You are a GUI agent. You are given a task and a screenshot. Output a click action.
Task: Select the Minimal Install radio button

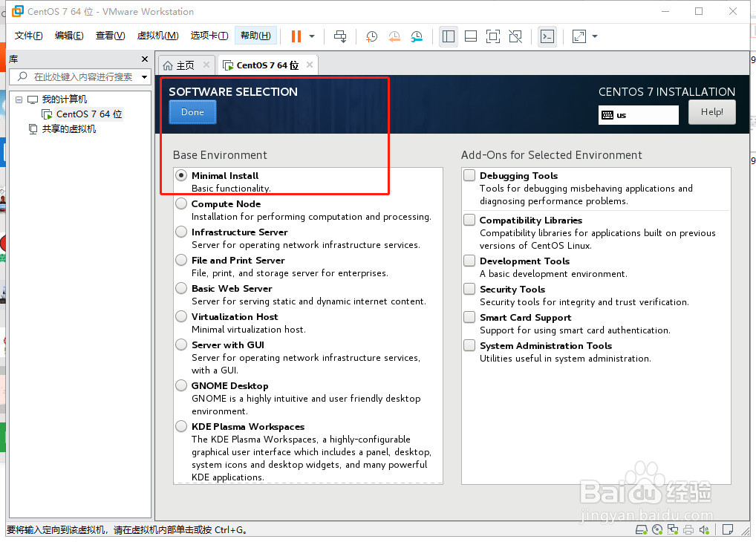pyautogui.click(x=181, y=175)
